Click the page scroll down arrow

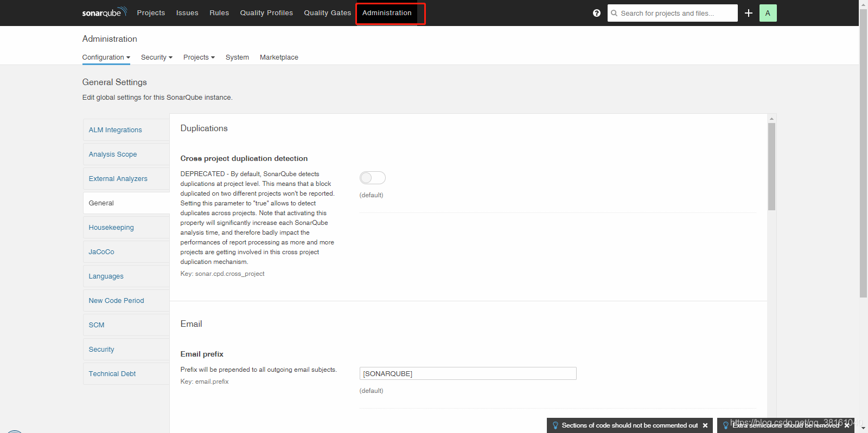[x=863, y=428]
